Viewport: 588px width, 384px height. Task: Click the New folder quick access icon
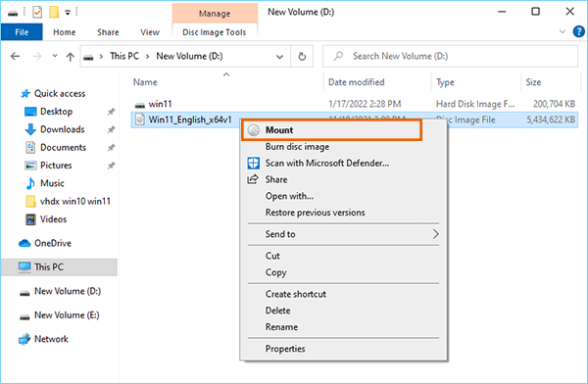(x=54, y=13)
